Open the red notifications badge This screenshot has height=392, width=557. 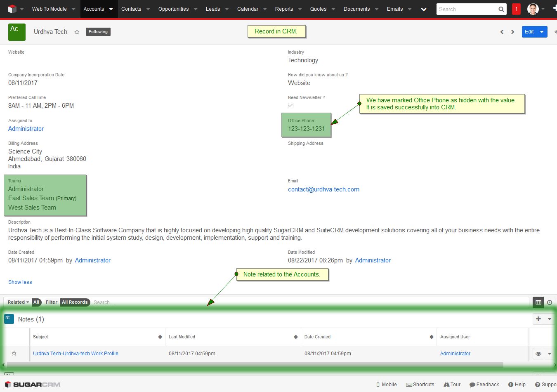tap(516, 9)
